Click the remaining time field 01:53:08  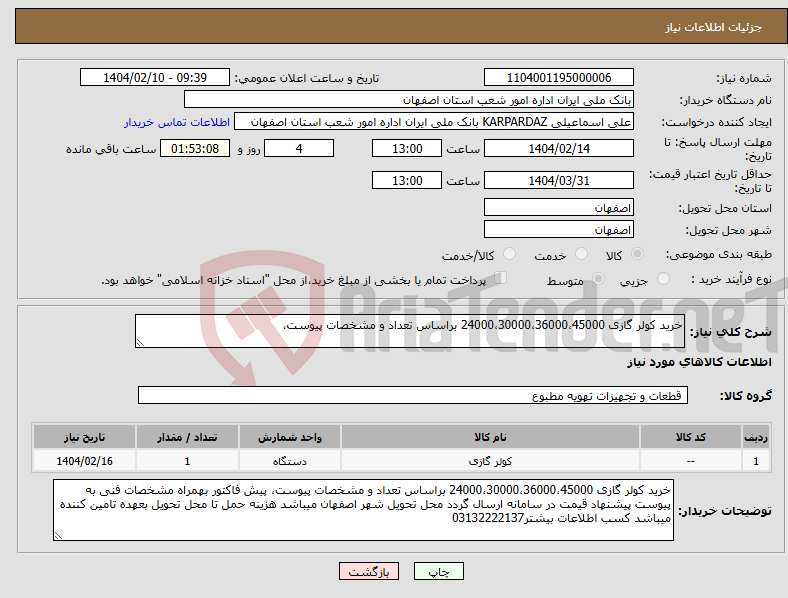(195, 148)
